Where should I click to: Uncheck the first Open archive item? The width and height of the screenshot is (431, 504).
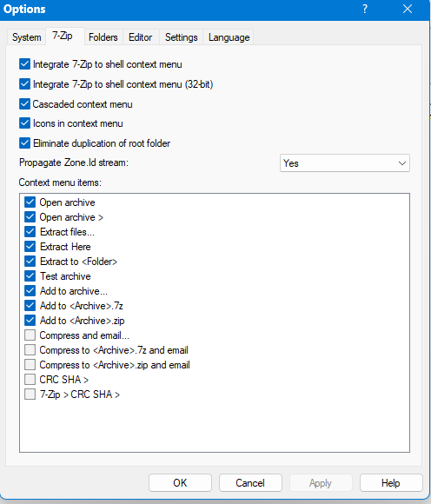(30, 202)
